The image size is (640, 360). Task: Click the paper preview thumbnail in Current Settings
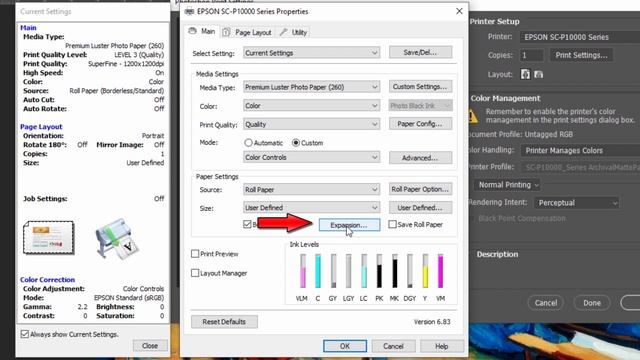pyautogui.click(x=49, y=238)
